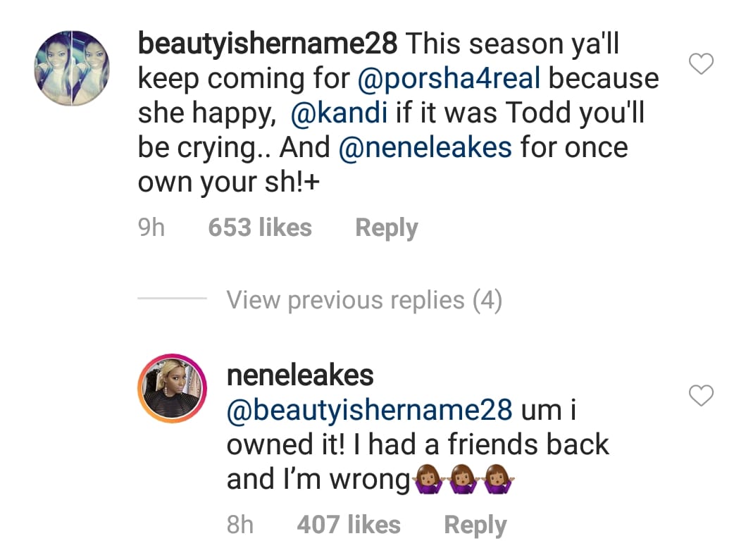The width and height of the screenshot is (753, 560).
Task: Click the beautyishername28 username in bold
Action: click(x=268, y=44)
